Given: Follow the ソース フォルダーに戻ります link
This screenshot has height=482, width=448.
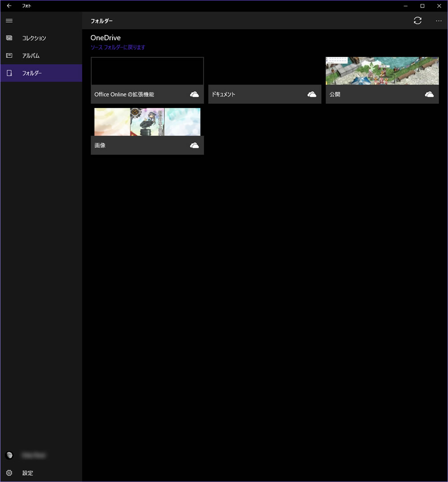Looking at the screenshot, I should coord(118,47).
